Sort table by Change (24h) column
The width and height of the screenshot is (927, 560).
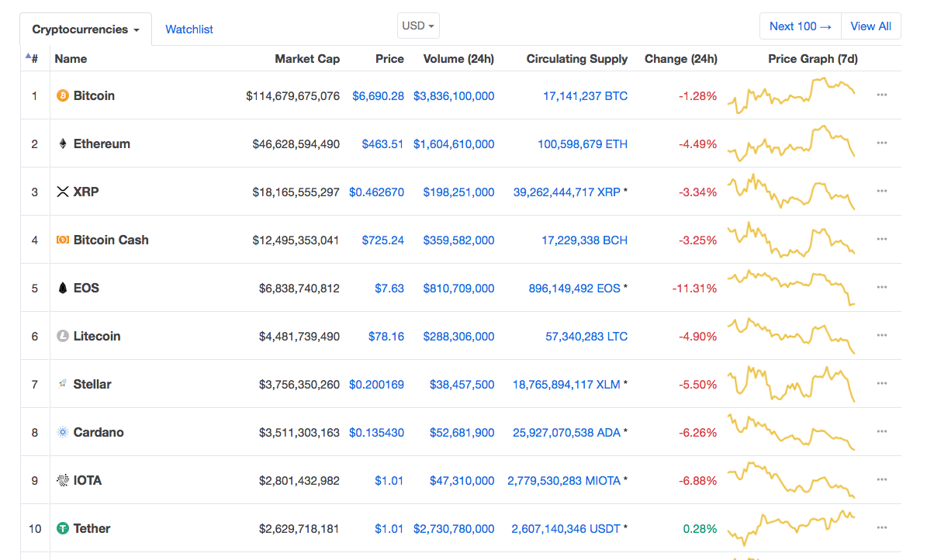click(x=680, y=58)
